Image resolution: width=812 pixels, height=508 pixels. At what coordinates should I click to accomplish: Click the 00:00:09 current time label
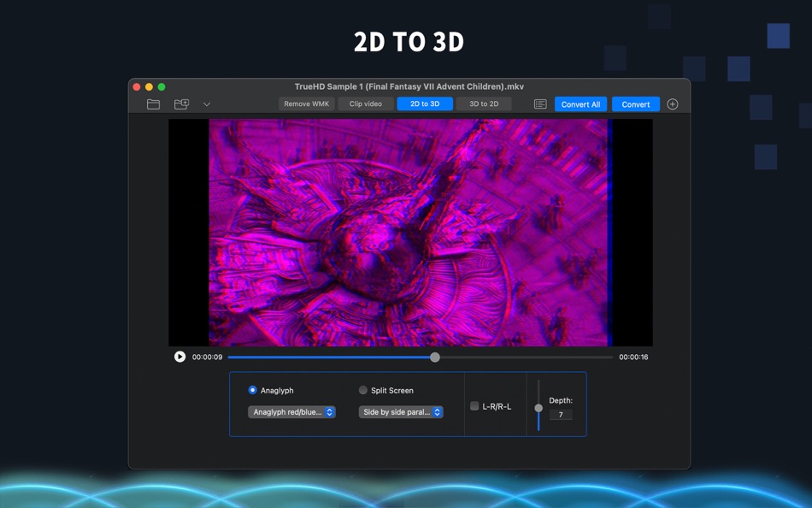pyautogui.click(x=207, y=357)
